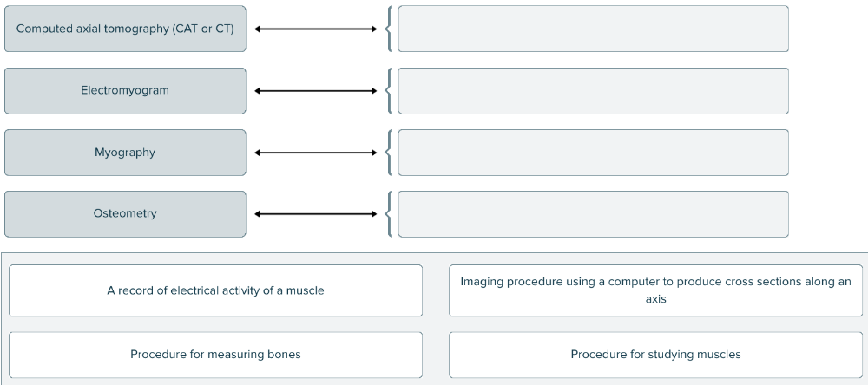Click the double arrow beside Osteometry
The width and height of the screenshot is (868, 385).
[x=316, y=214]
